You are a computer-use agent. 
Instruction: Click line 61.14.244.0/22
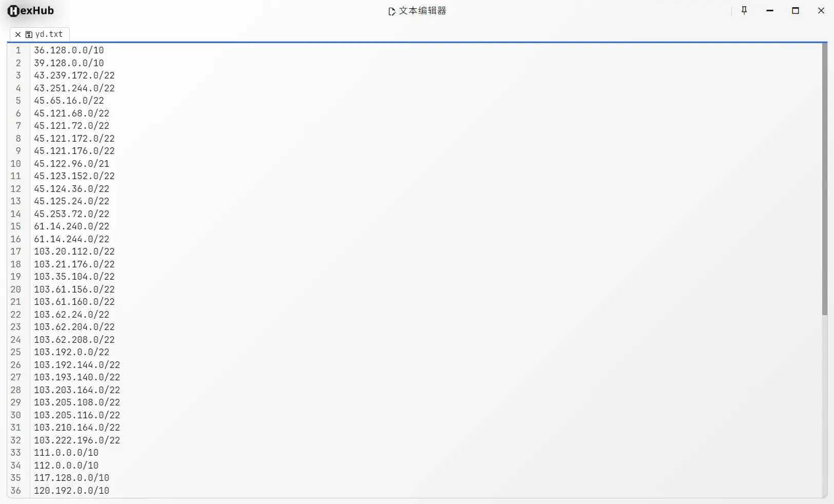click(71, 239)
